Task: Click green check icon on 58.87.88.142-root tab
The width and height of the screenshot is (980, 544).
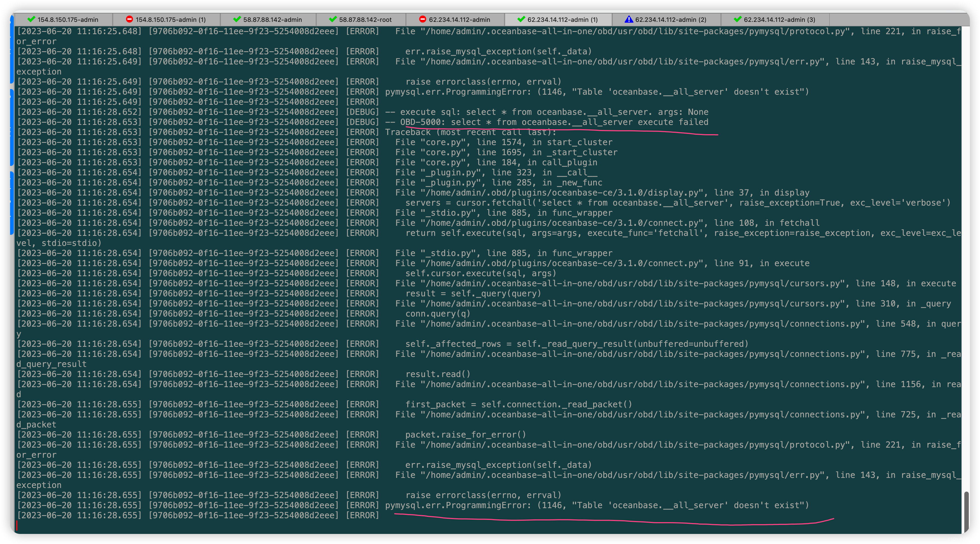Action: [x=333, y=19]
